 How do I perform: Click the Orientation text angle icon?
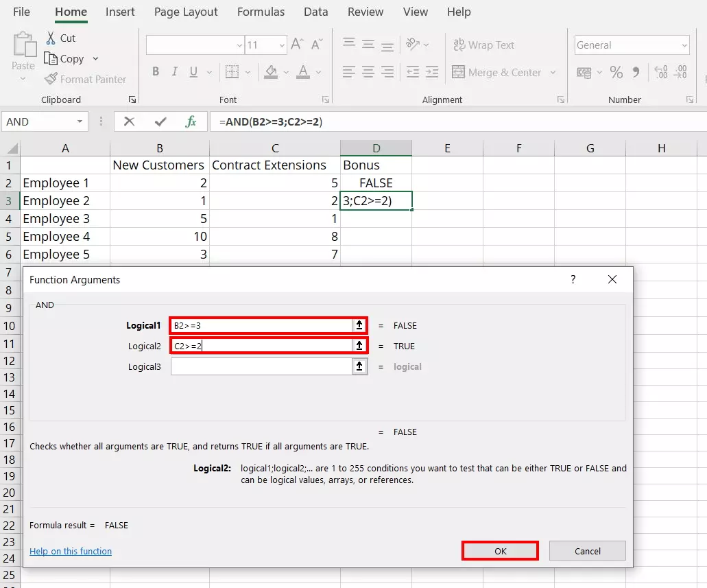(413, 44)
